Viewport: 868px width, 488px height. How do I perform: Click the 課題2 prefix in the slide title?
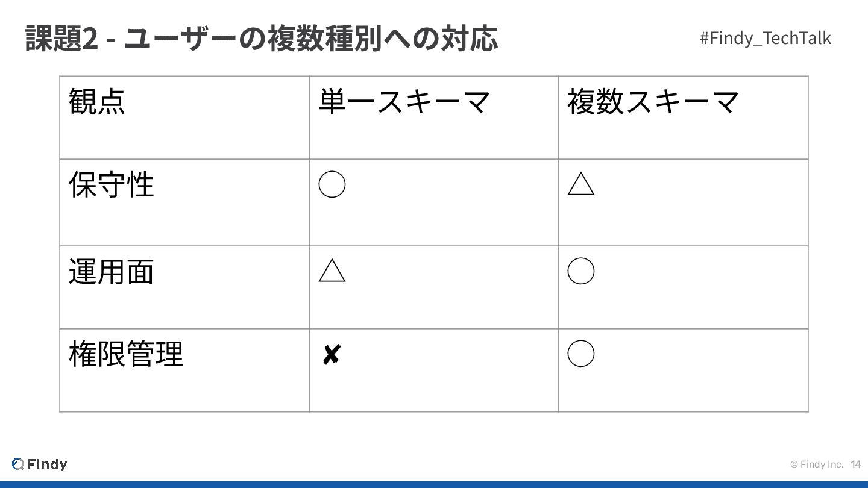(61, 39)
